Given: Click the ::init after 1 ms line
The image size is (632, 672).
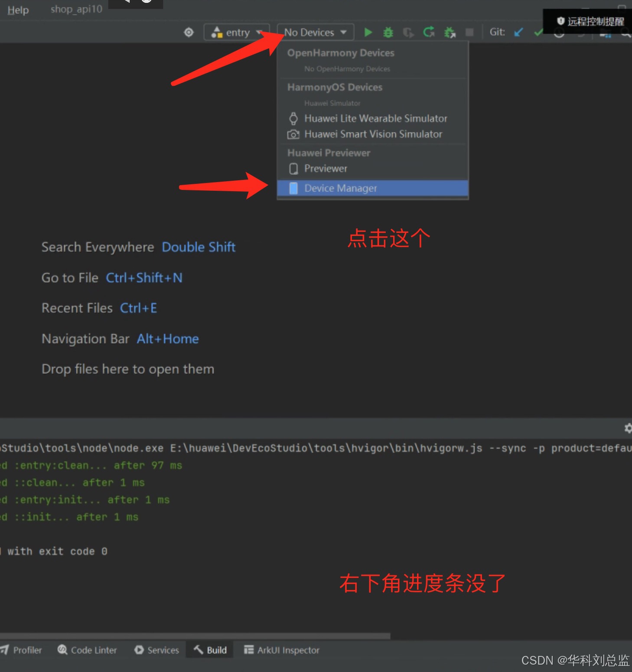Looking at the screenshot, I should (x=69, y=517).
